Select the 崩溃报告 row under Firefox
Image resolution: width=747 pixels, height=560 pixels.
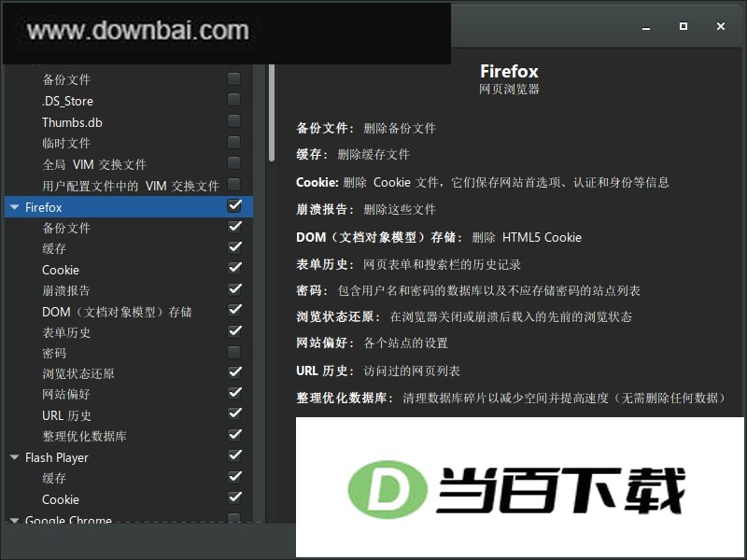click(129, 290)
